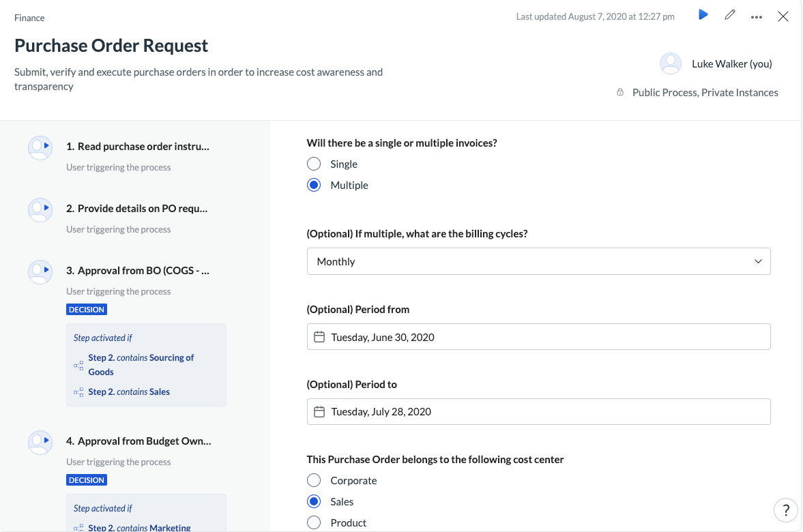The width and height of the screenshot is (803, 532).
Task: Click the Finance category label
Action: point(29,18)
